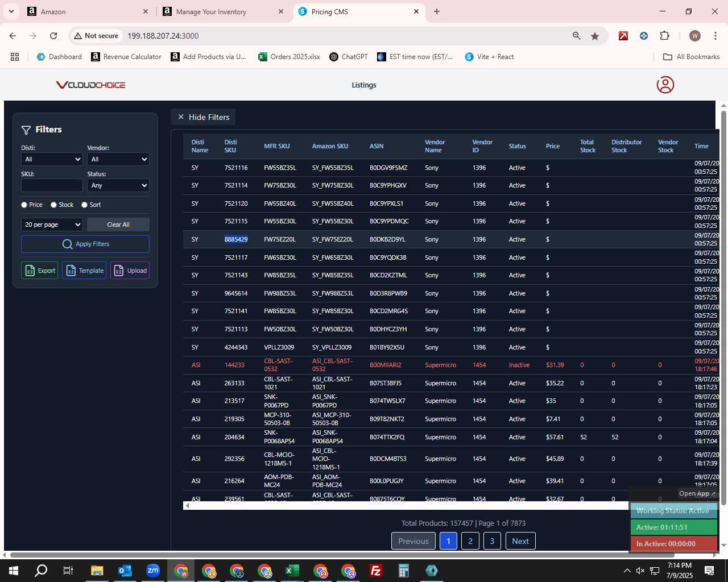Open the Chrome three-dot menu
Image resolution: width=728 pixels, height=582 pixels.
[715, 36]
